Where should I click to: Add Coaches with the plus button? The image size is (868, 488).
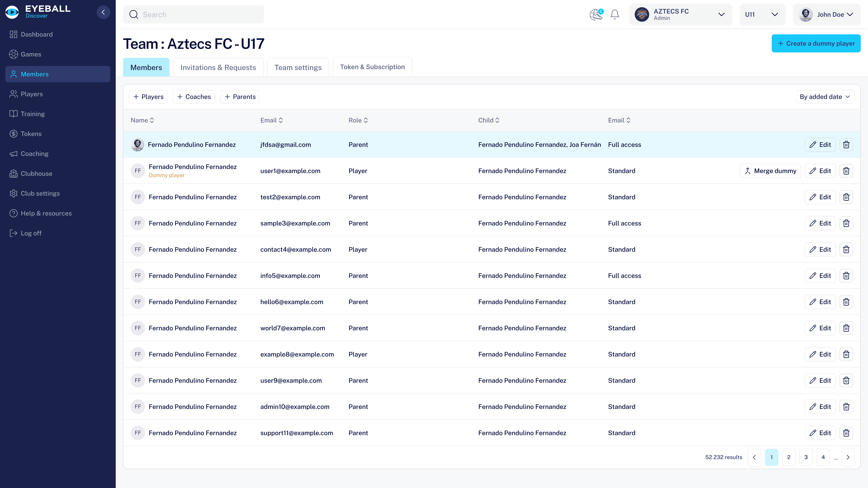point(194,97)
